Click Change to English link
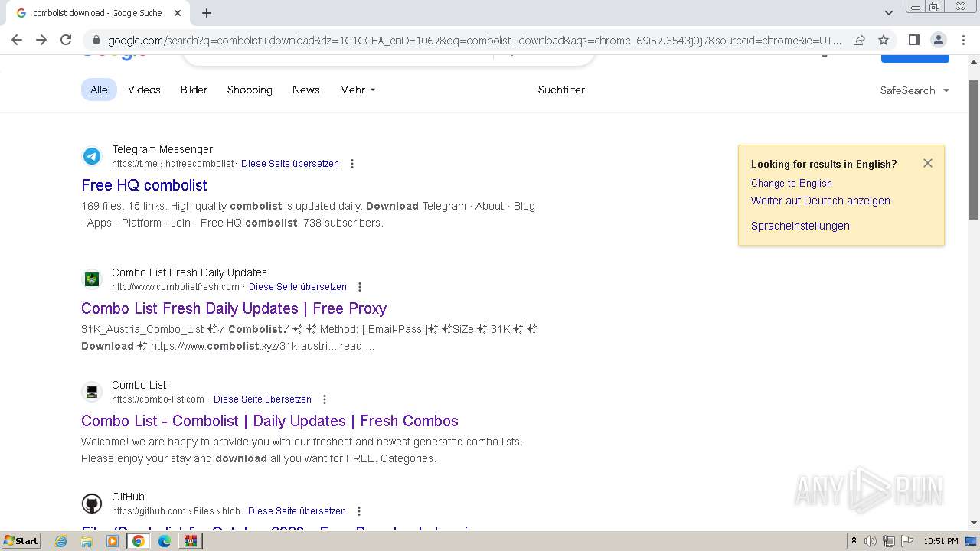 click(x=792, y=184)
